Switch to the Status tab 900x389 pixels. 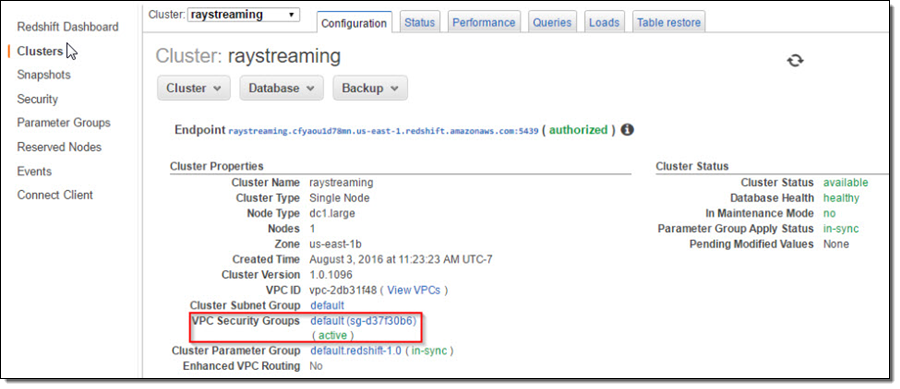(x=420, y=22)
